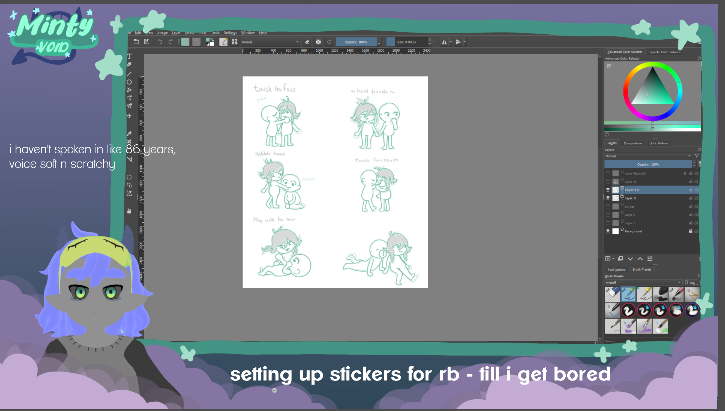
Task: Click the open document toolbar icon
Action: tap(146, 42)
